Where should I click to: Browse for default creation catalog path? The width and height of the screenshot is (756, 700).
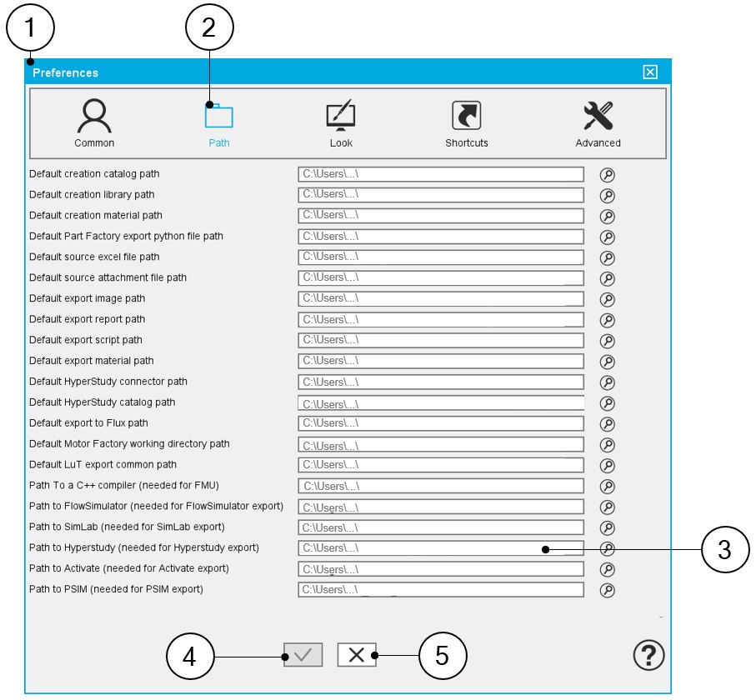[x=607, y=174]
